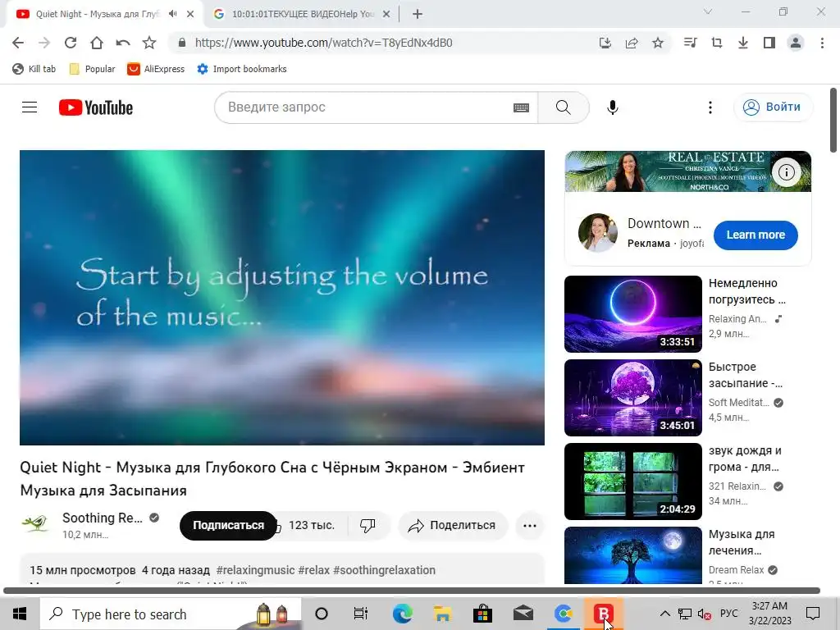Open the Kill tab bookmark

(x=34, y=69)
